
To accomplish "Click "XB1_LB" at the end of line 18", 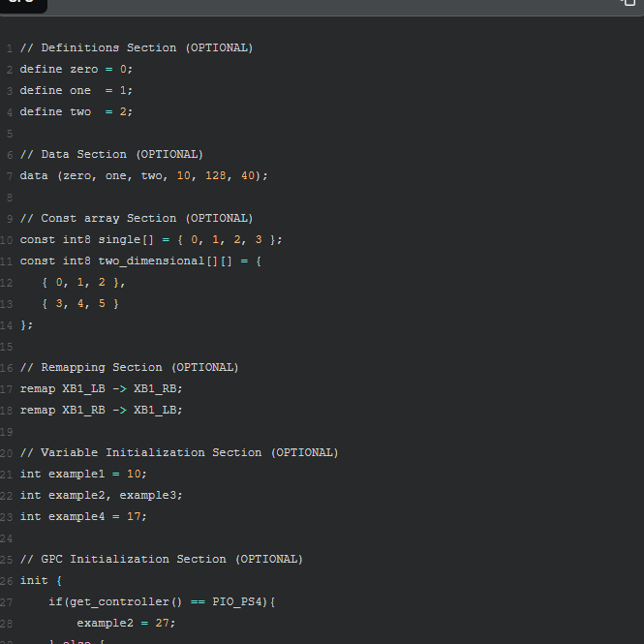I will (x=157, y=410).
